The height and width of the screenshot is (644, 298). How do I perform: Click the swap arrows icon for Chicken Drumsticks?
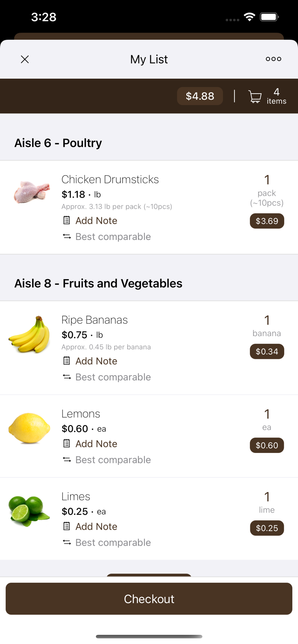67,237
